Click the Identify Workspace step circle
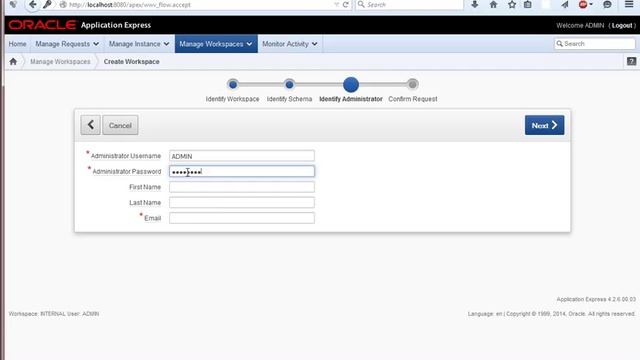 233,84
